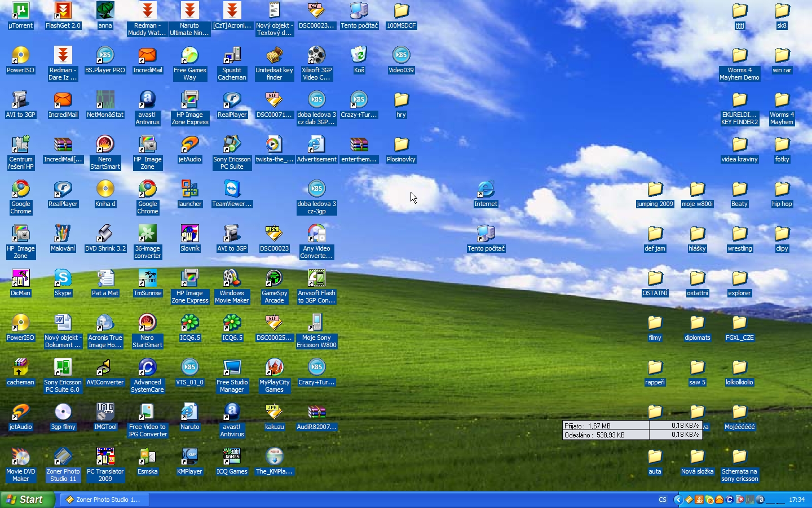
Task: Select the Any Video Converter icon
Action: [x=317, y=242]
